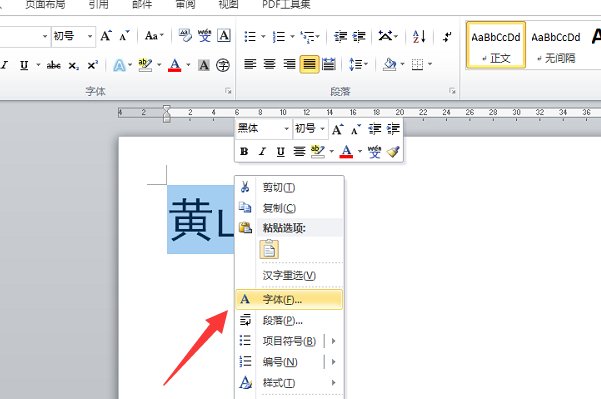Center text in ribbon
This screenshot has height=399, width=601.
click(x=269, y=64)
